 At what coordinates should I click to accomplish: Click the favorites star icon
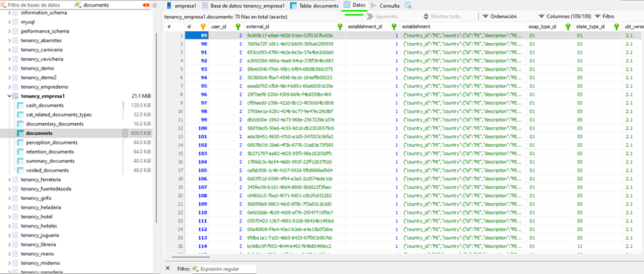(154, 5)
